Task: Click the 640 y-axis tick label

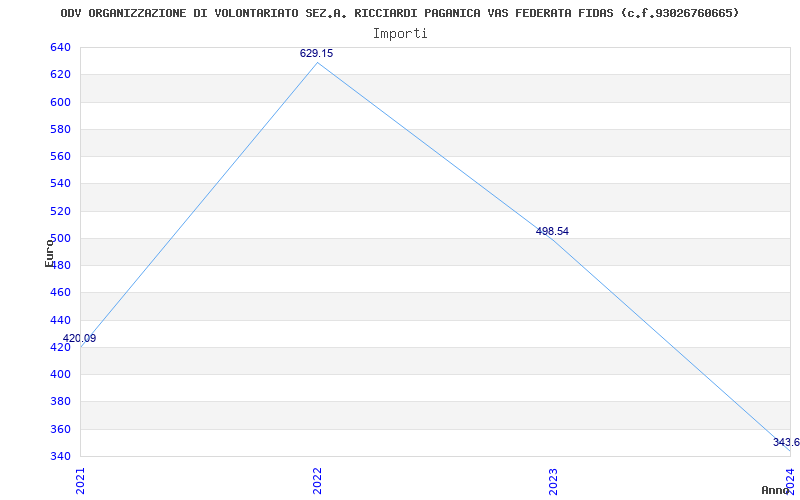Action: click(x=60, y=47)
